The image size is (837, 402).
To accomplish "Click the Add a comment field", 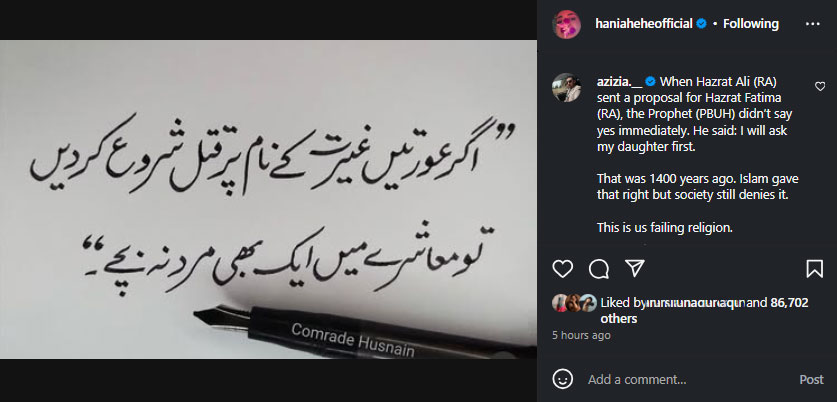I will pos(689,380).
